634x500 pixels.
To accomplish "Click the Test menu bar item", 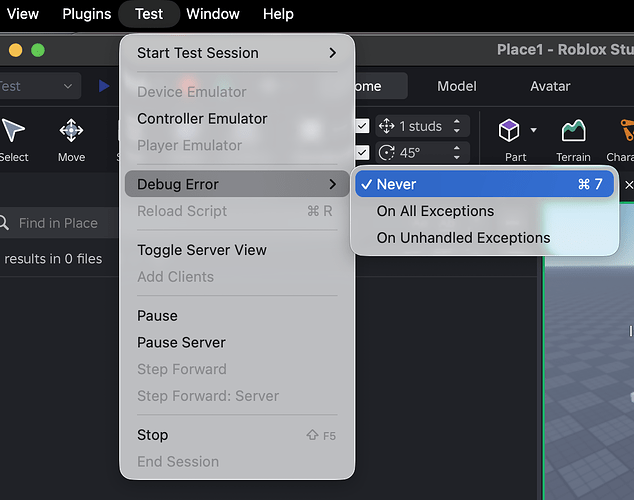I will click(x=149, y=14).
